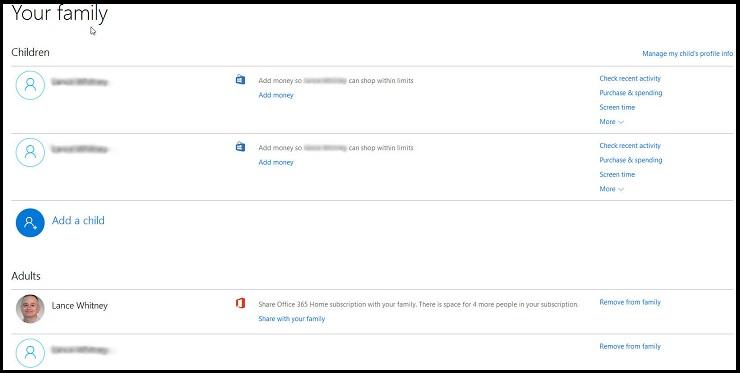740x373 pixels.
Task: Open Screen time for the first child
Action: tap(617, 107)
